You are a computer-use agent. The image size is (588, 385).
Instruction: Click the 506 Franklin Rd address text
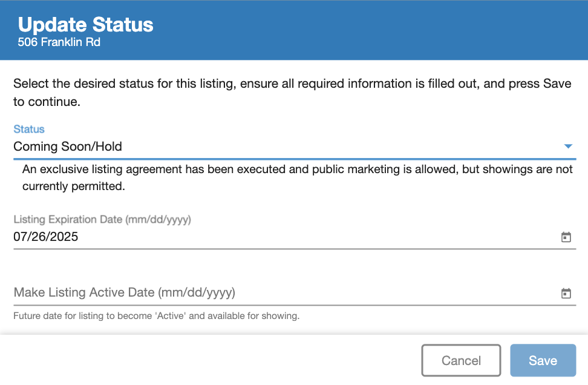coord(57,42)
